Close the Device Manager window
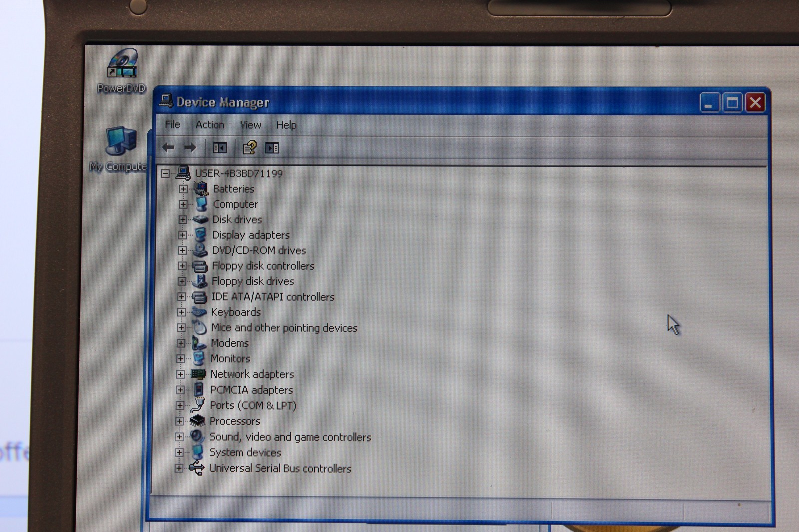The height and width of the screenshot is (532, 799). click(755, 103)
